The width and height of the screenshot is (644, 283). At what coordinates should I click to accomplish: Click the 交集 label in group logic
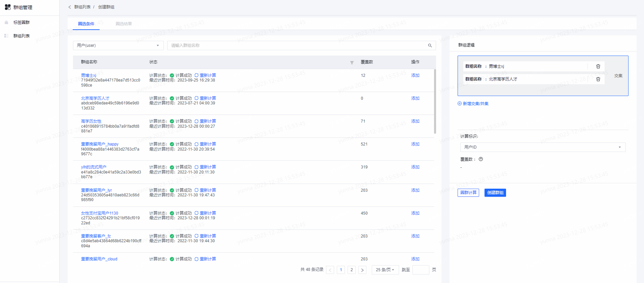(618, 76)
